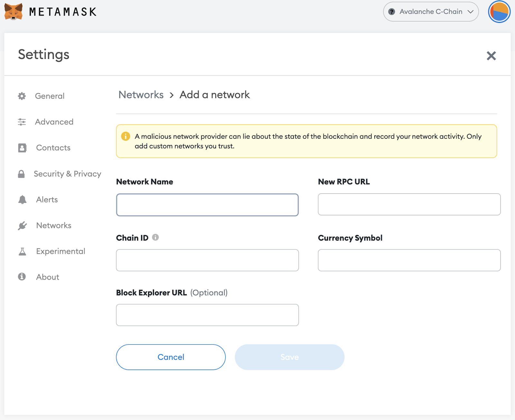Screen dimensions: 515x420
Task: Close the Settings page with X
Action: coord(491,56)
